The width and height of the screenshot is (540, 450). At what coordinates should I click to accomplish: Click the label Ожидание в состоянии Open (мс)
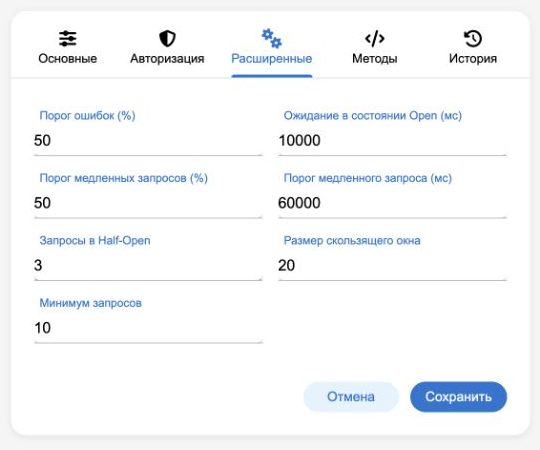coord(373,116)
